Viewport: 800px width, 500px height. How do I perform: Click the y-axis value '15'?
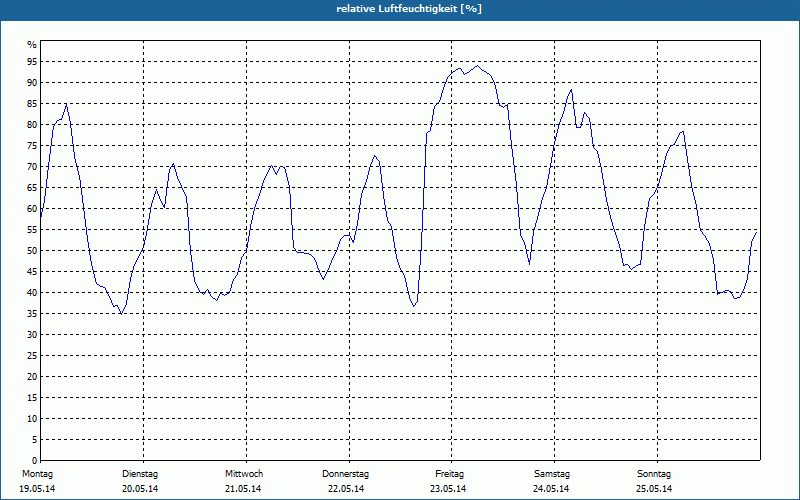click(x=32, y=397)
